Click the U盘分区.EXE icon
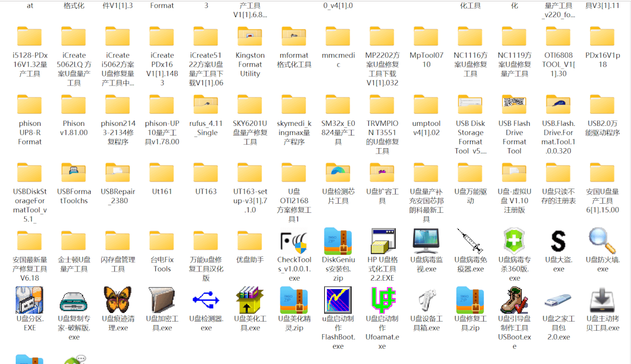 pyautogui.click(x=29, y=300)
